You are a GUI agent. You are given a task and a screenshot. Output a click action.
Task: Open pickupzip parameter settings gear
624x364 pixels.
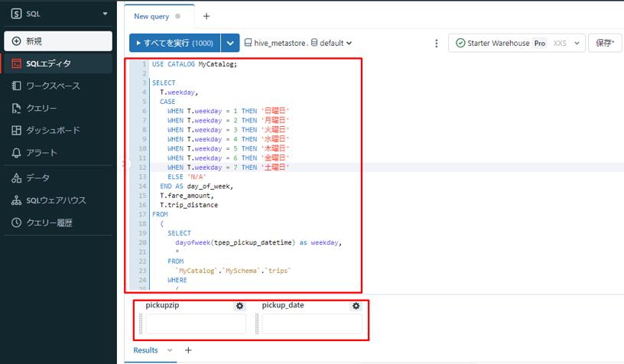tap(239, 306)
